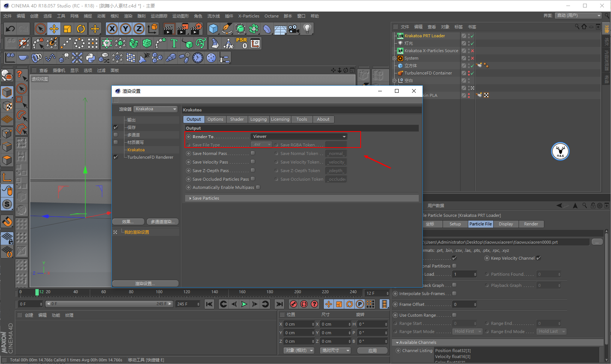Click the search magnifier icon in Object Manager

pyautogui.click(x=577, y=27)
